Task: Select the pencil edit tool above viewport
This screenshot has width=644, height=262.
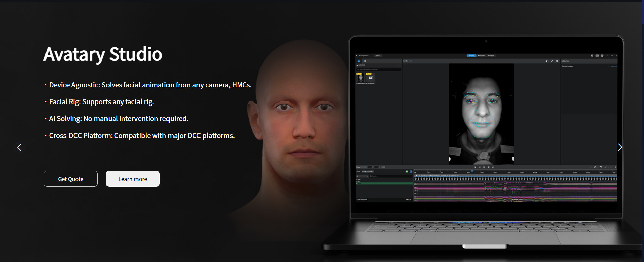Action: [552, 61]
